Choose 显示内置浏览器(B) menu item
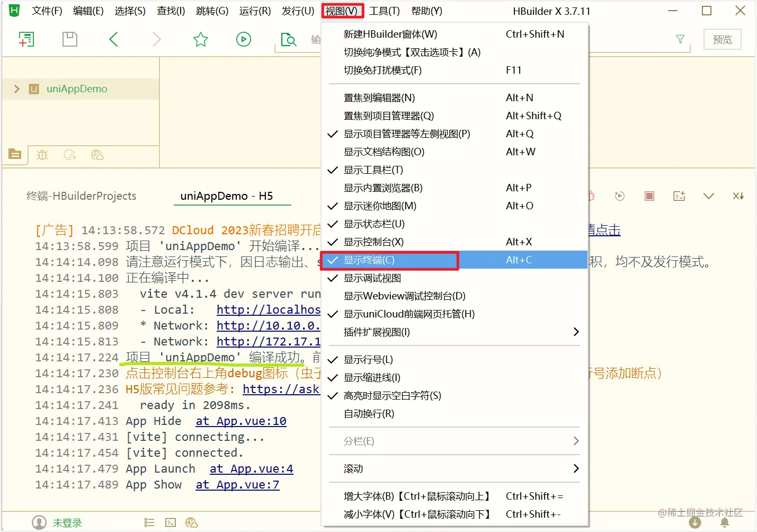The image size is (757, 532). click(455, 188)
